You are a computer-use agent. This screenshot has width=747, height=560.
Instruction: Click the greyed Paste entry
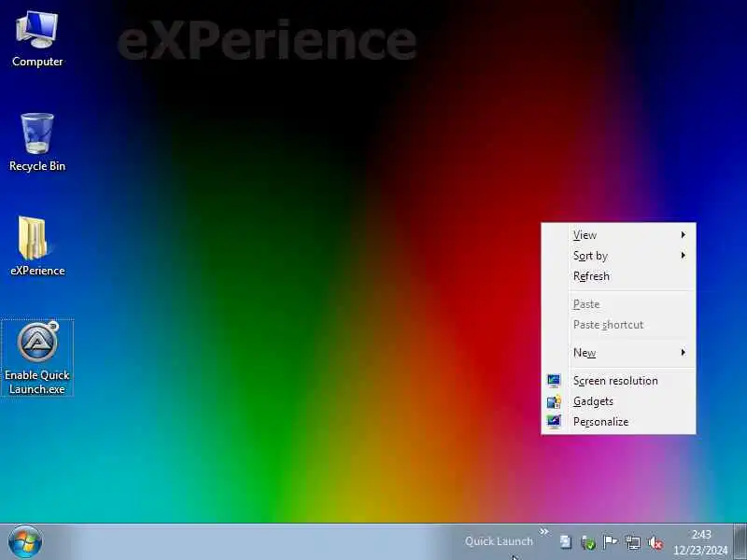pyautogui.click(x=618, y=304)
